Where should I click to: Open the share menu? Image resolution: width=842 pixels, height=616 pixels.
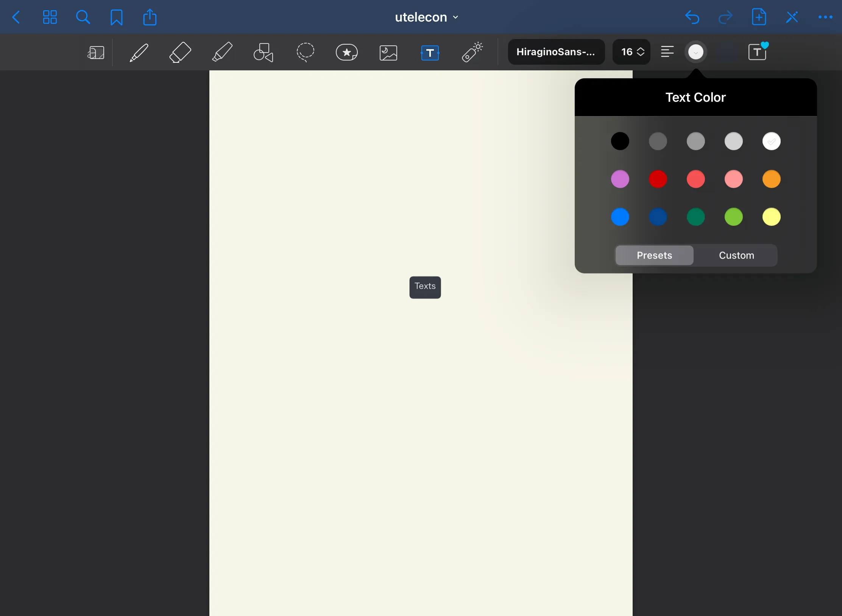pos(150,17)
